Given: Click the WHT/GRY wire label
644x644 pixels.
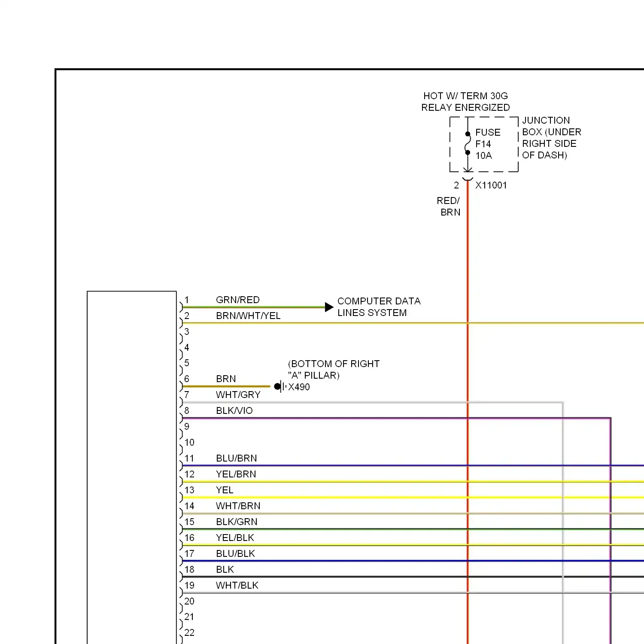Looking at the screenshot, I should click(x=238, y=395).
